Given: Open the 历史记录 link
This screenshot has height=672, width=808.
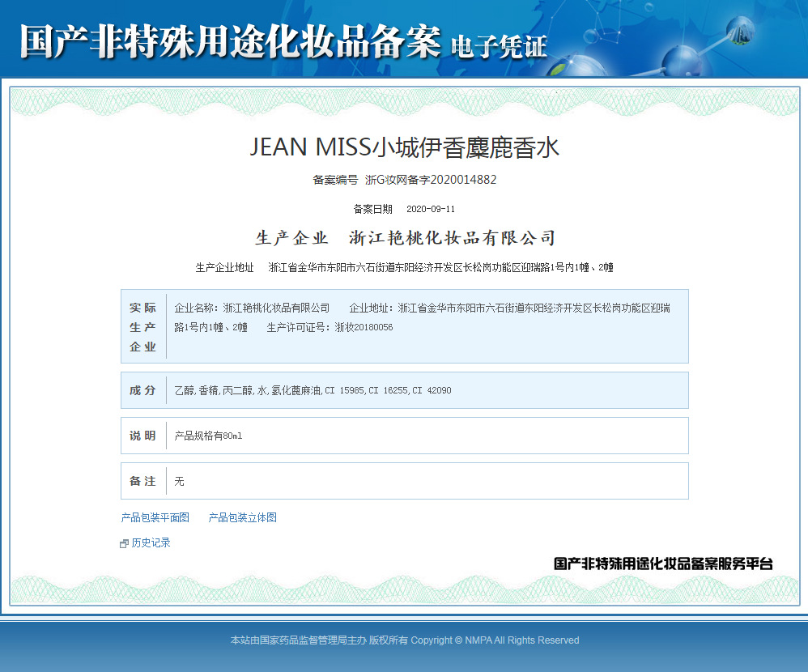Looking at the screenshot, I should 151,543.
